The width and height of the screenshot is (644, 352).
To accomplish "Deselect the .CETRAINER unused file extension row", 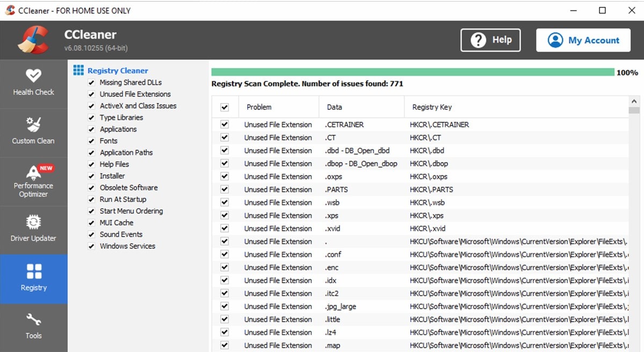I will pos(224,124).
